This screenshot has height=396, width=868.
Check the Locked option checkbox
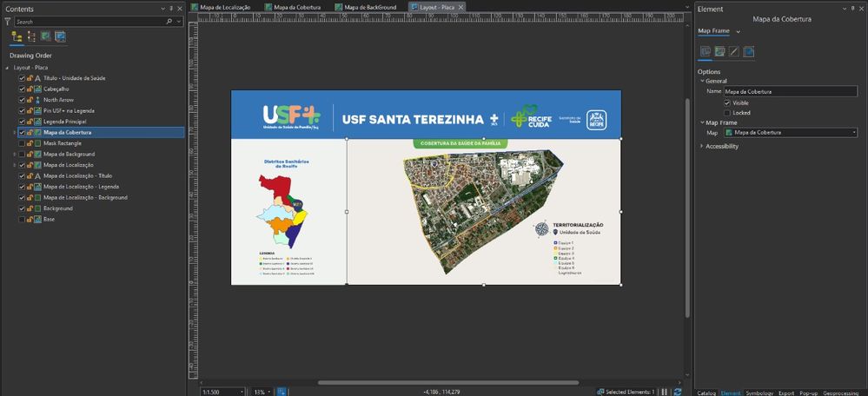727,113
